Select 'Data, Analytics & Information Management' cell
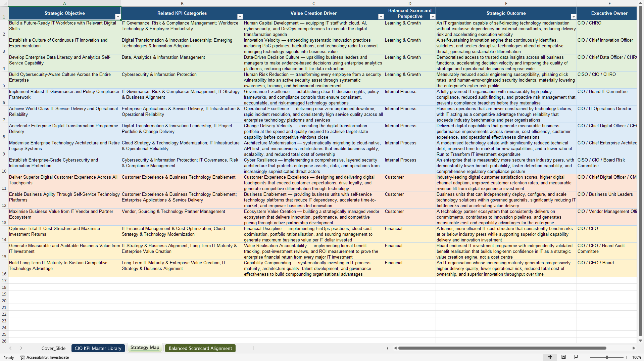Viewport: 644px width, 361px height. point(182,63)
